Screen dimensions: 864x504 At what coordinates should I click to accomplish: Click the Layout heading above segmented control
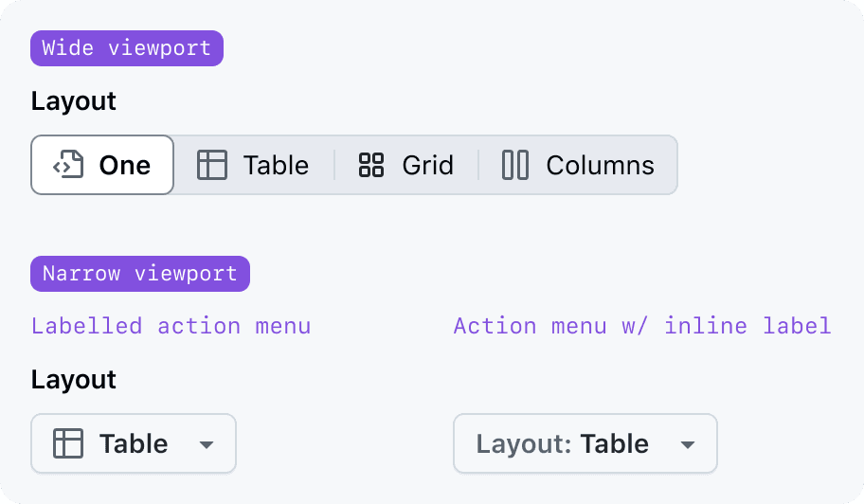pyautogui.click(x=74, y=101)
